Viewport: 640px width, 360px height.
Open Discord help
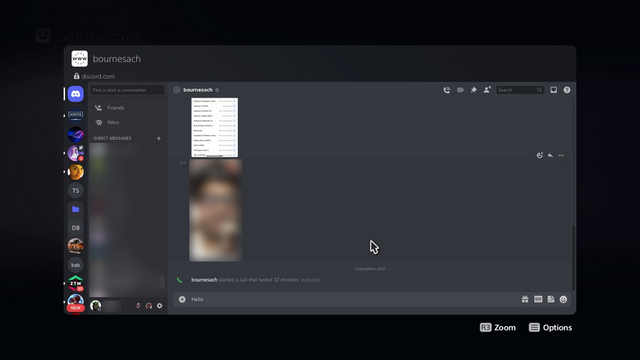click(567, 90)
